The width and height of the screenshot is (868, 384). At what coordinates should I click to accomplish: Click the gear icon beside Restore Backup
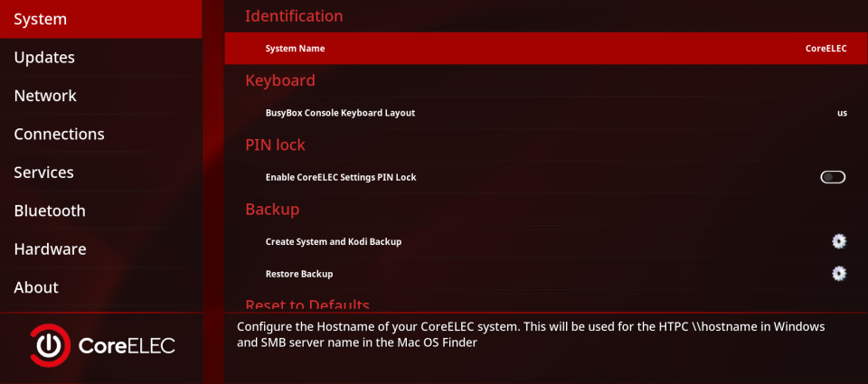[x=839, y=273]
